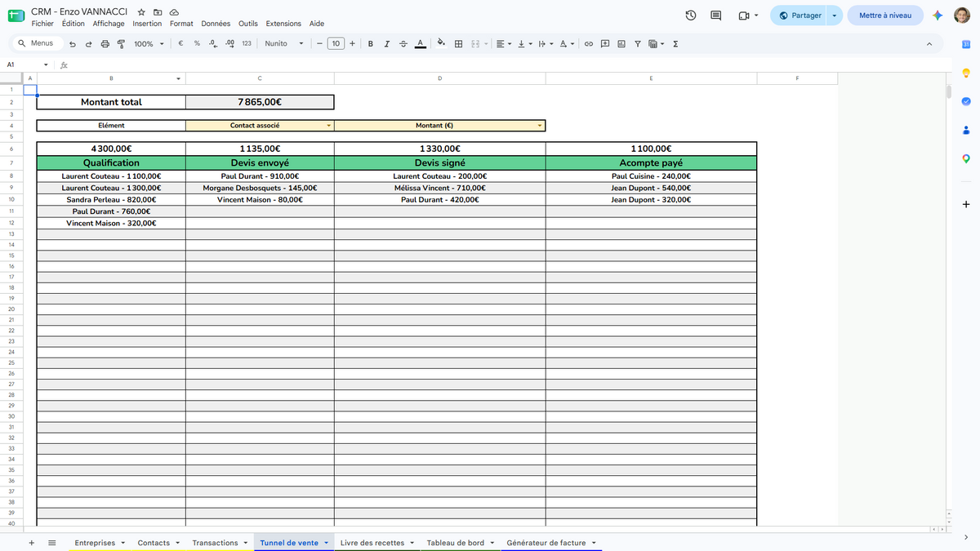Open the zoom 100% dropdown
Screen dimensions: 980x551
click(x=149, y=43)
